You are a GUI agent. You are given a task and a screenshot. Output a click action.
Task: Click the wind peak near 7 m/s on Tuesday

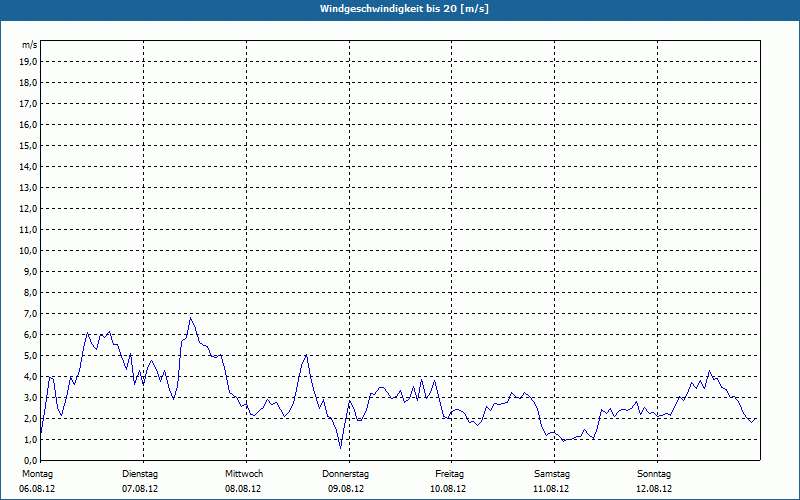(190, 318)
